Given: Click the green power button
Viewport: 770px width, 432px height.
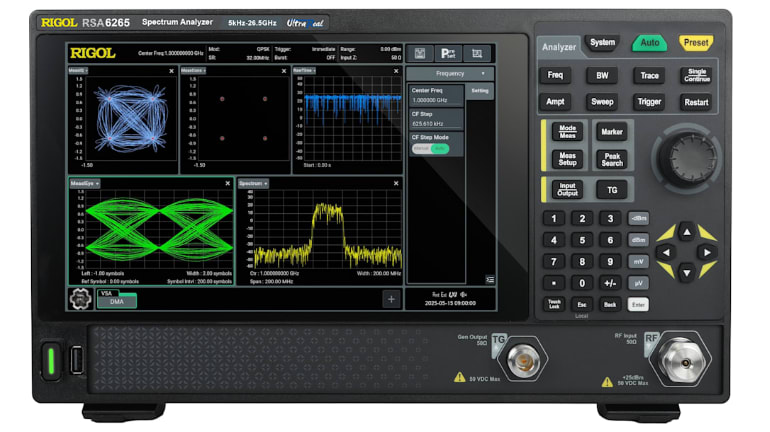Looking at the screenshot, I should pyautogui.click(x=51, y=361).
